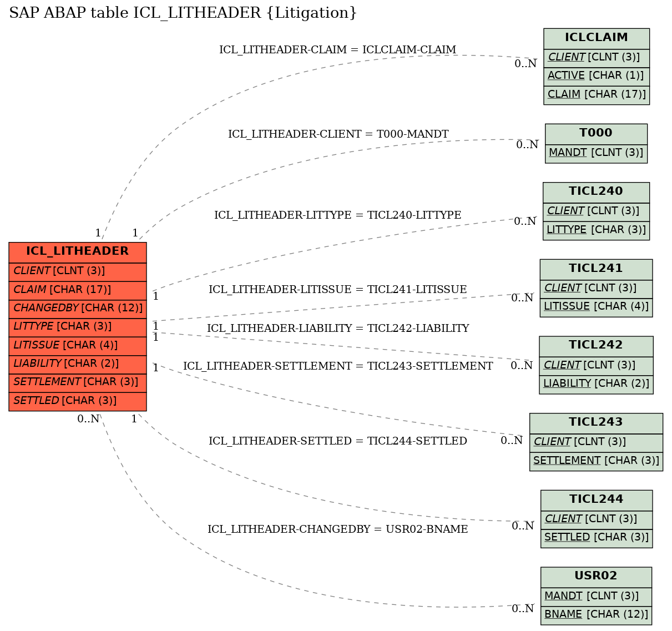Screen dimensions: 672x631
Task: Click LITISSUE [CHAR (4)] field in TICL241
Action: pyautogui.click(x=597, y=307)
